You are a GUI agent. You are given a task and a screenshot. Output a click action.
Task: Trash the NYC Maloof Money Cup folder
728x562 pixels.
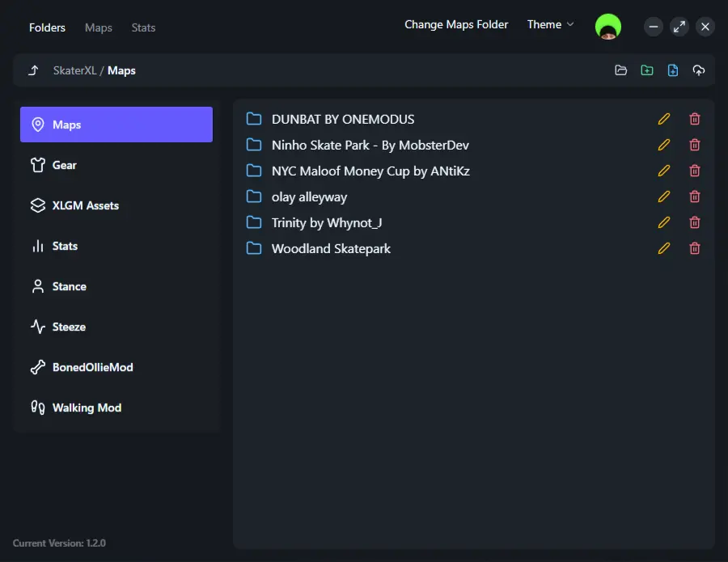tap(695, 171)
